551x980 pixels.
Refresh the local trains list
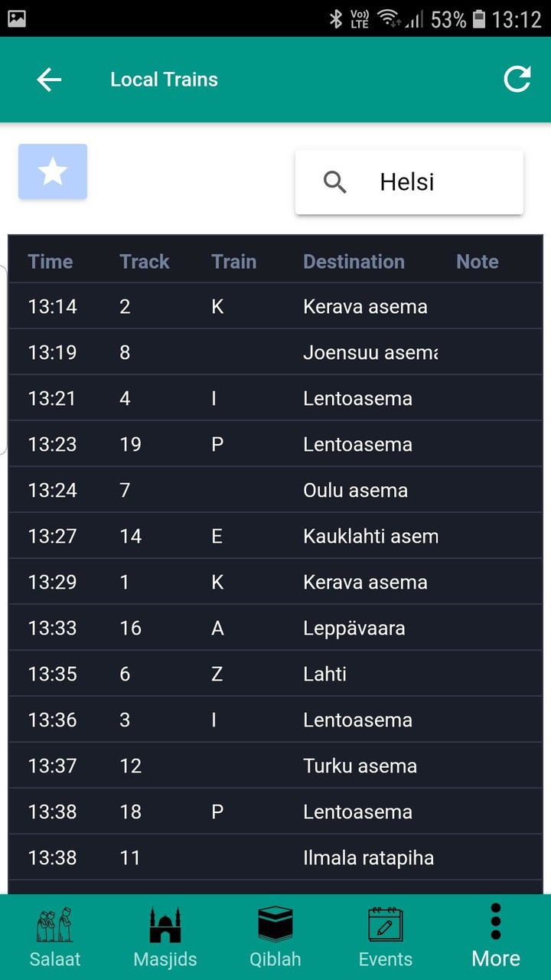point(517,80)
